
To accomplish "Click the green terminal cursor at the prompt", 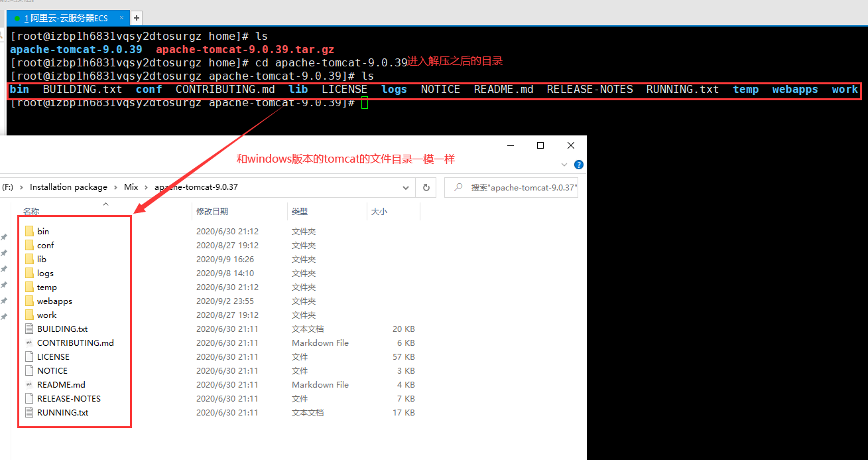I will click(x=364, y=103).
